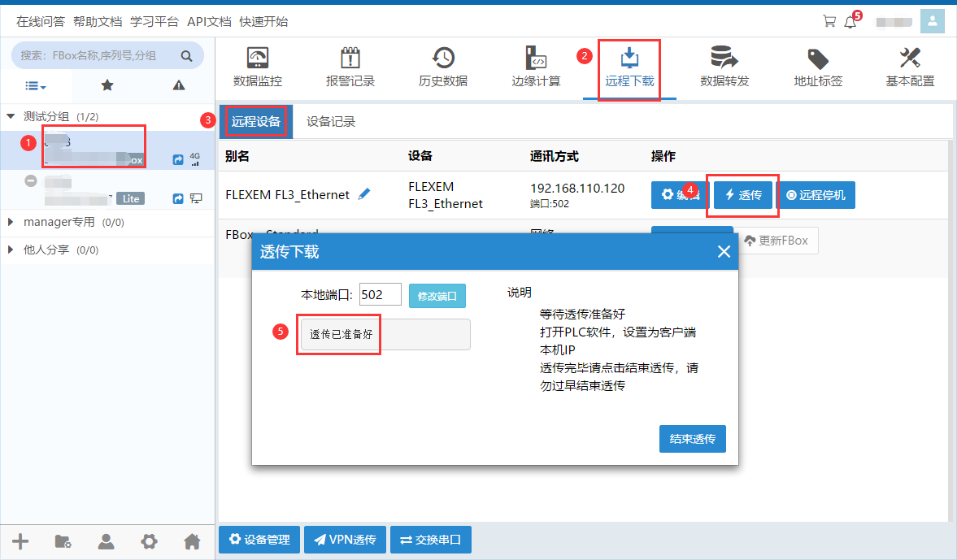This screenshot has width=957, height=560.
Task: Switch to the 设备记录 tab
Action: 331,122
